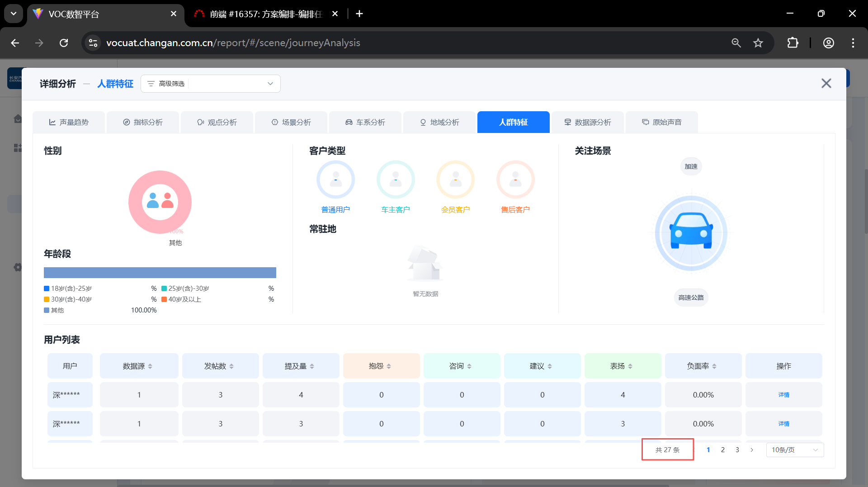Open the browser extensions puzzle icon

793,43
